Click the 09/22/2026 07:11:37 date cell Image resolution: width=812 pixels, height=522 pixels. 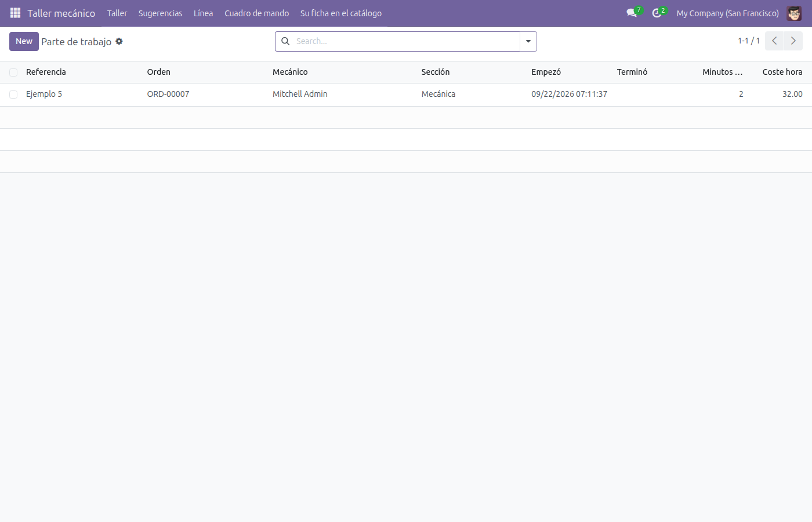(569, 94)
